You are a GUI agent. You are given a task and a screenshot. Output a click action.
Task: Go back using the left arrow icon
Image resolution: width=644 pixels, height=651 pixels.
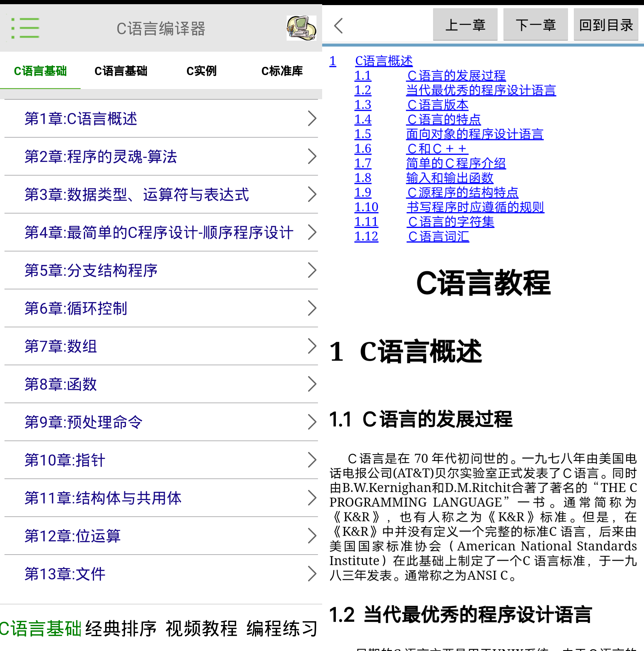(339, 26)
